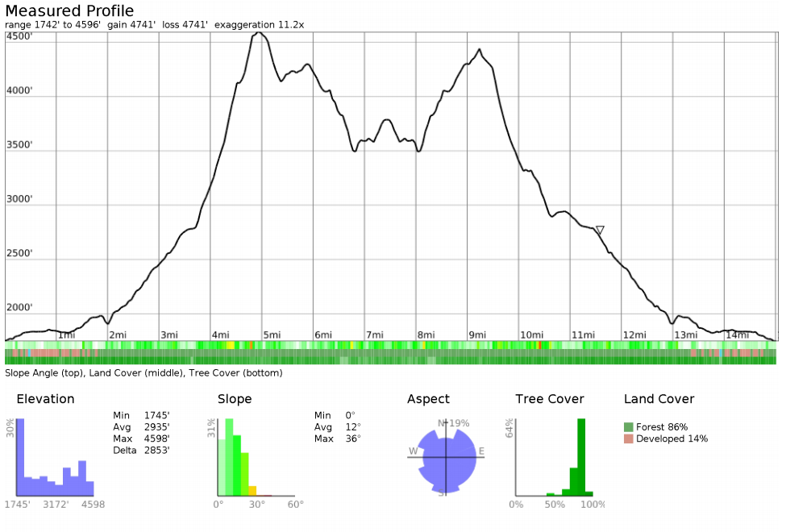Click the 3500' elevation axis label

19,145
